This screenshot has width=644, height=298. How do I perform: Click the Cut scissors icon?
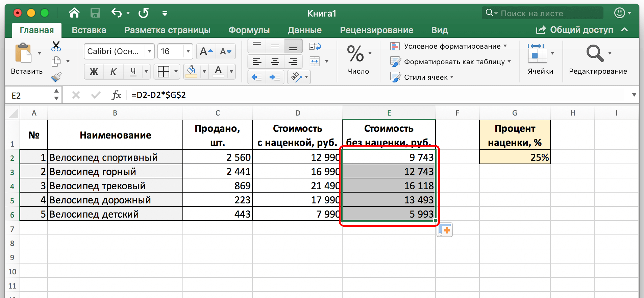(x=56, y=46)
